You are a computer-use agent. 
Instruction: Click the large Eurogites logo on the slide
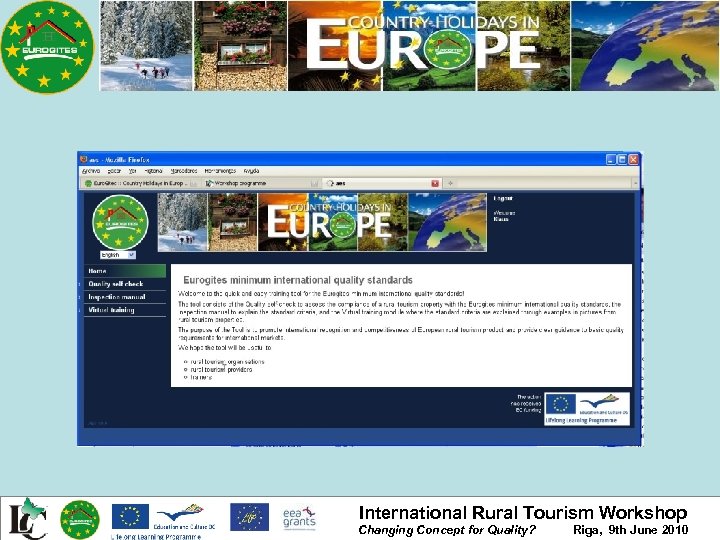pyautogui.click(x=47, y=47)
